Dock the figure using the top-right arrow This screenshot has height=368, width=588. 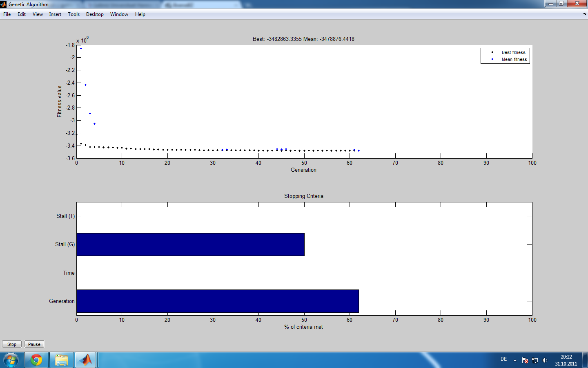(584, 14)
